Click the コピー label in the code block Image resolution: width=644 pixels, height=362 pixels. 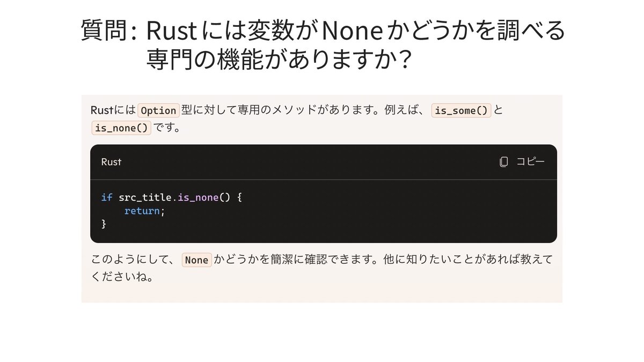click(530, 162)
